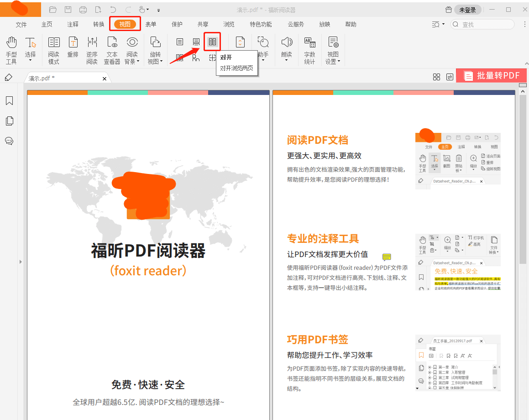The height and width of the screenshot is (420, 529).
Task: Click the Open file folder icon
Action: 52,10
